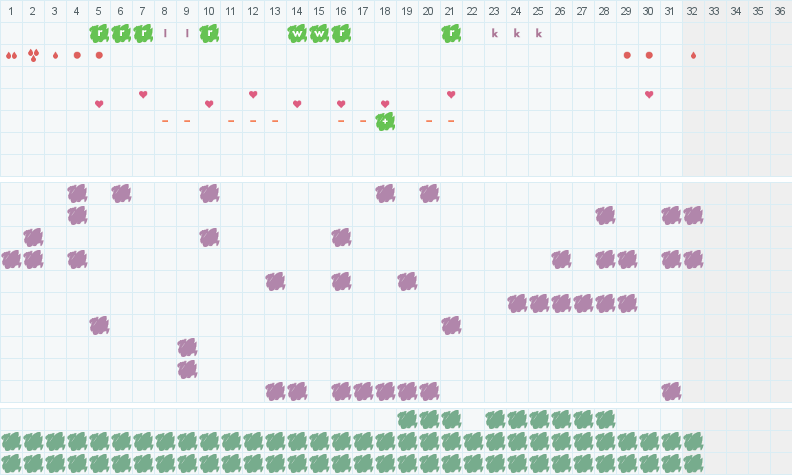Select the purple 'k' marker on day 23
The image size is (792, 475).
[495, 33]
